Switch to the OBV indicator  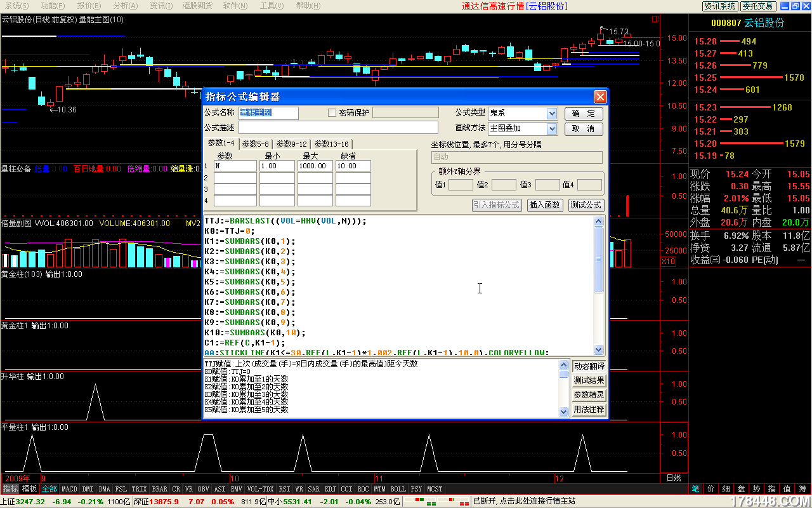tap(204, 489)
